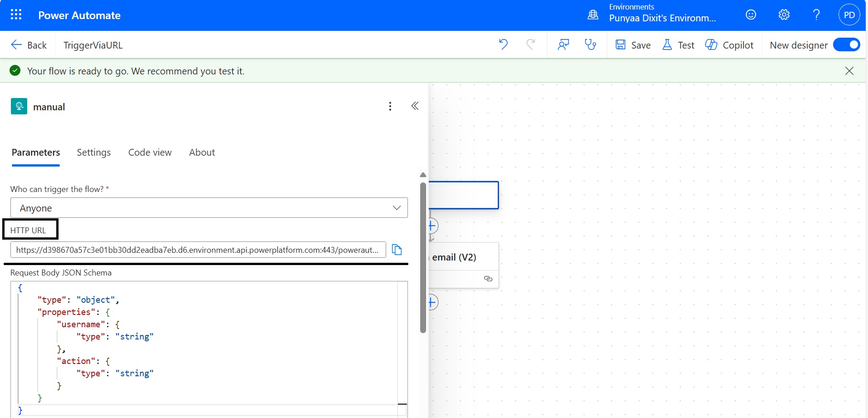This screenshot has width=868, height=418.
Task: Click the Test button
Action: (679, 45)
